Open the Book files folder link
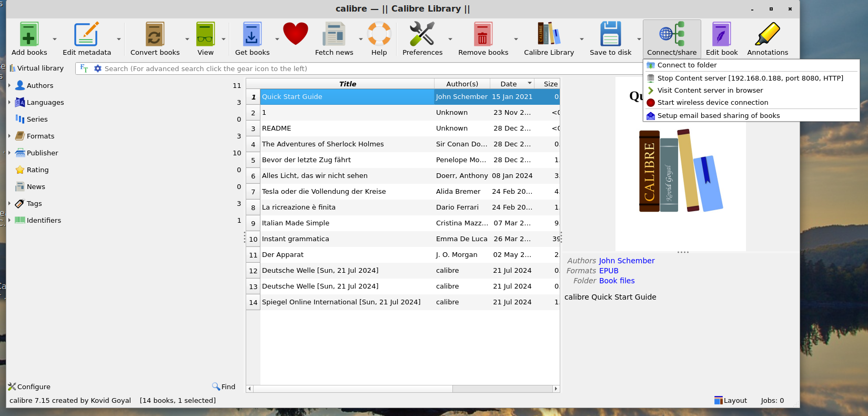 pos(617,281)
